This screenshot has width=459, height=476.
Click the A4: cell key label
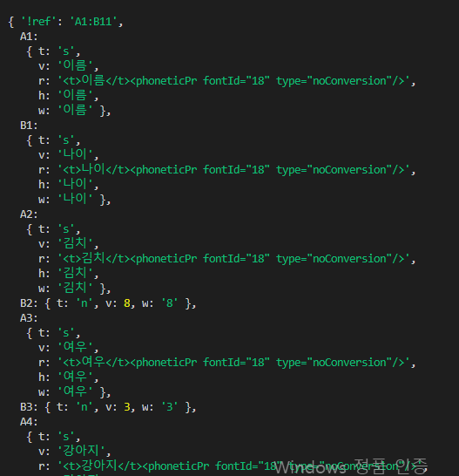[x=29, y=422]
